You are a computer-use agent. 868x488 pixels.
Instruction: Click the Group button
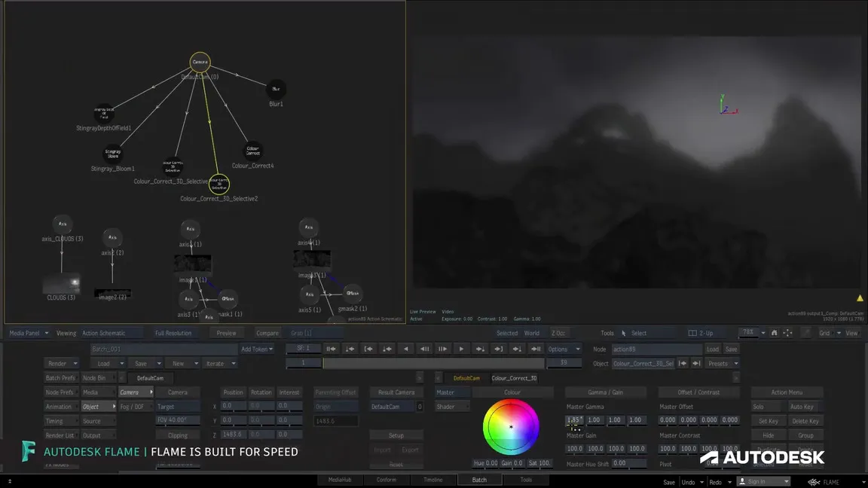tap(807, 435)
